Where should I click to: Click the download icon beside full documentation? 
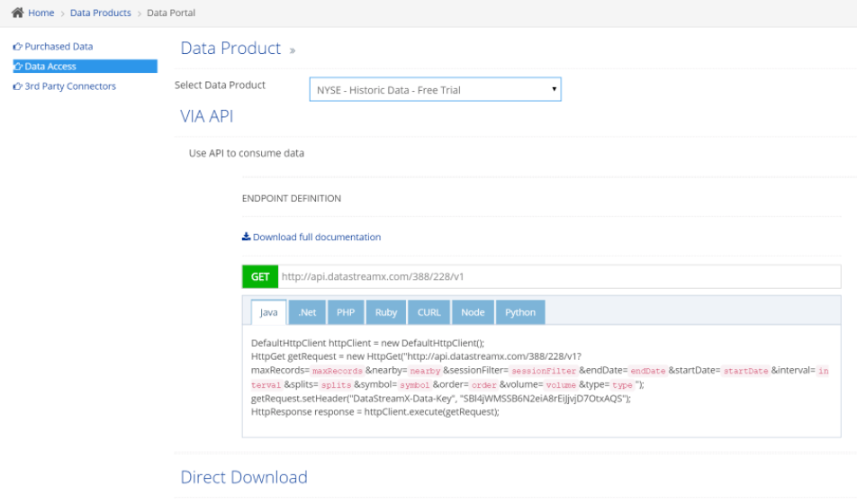tap(246, 237)
